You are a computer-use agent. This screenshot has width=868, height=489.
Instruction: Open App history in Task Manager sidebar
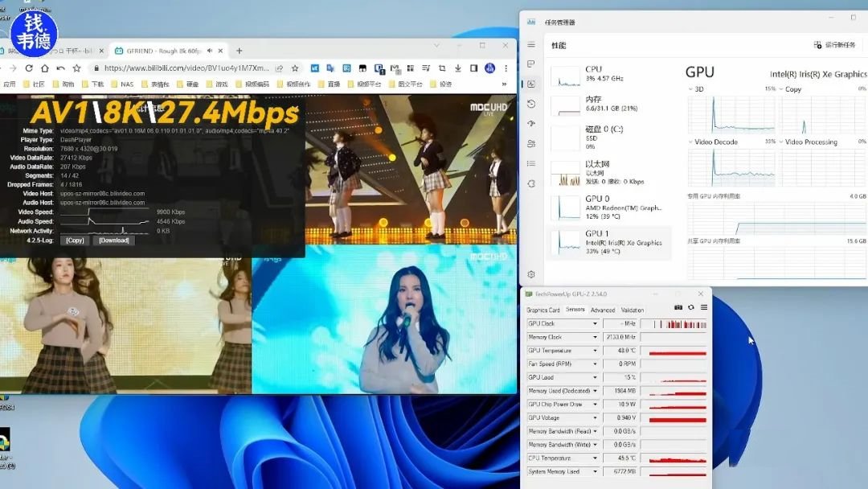[531, 104]
